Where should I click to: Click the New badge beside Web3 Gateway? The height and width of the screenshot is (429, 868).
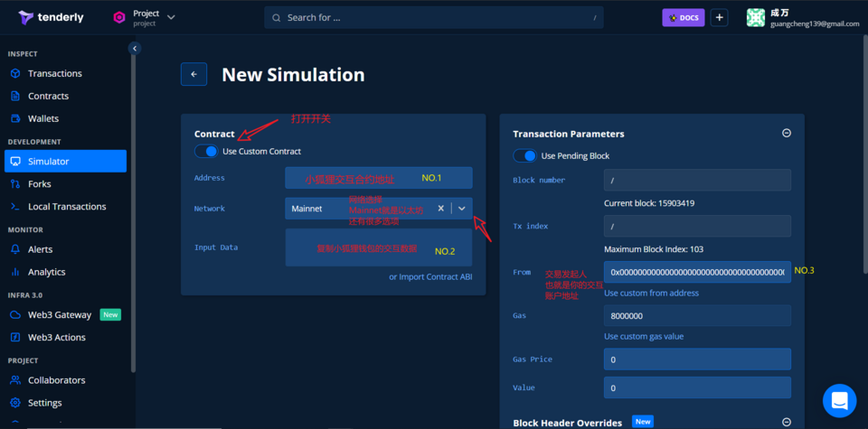(x=110, y=314)
